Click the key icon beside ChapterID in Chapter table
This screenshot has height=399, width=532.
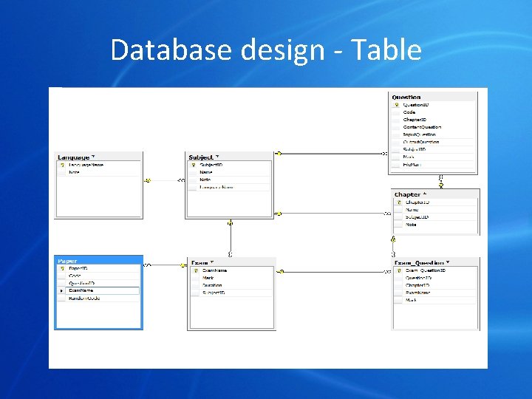pyautogui.click(x=399, y=202)
